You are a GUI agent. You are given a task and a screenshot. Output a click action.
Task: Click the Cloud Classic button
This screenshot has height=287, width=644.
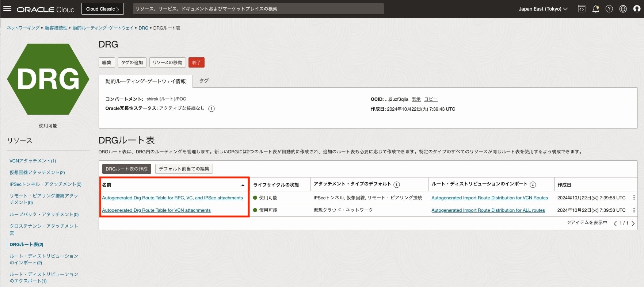103,9
